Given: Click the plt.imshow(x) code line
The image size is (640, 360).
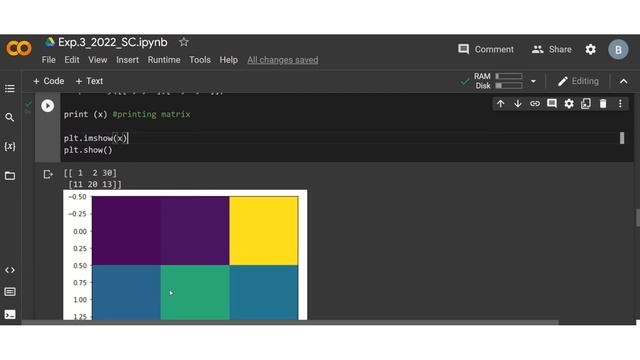Looking at the screenshot, I should [96, 138].
